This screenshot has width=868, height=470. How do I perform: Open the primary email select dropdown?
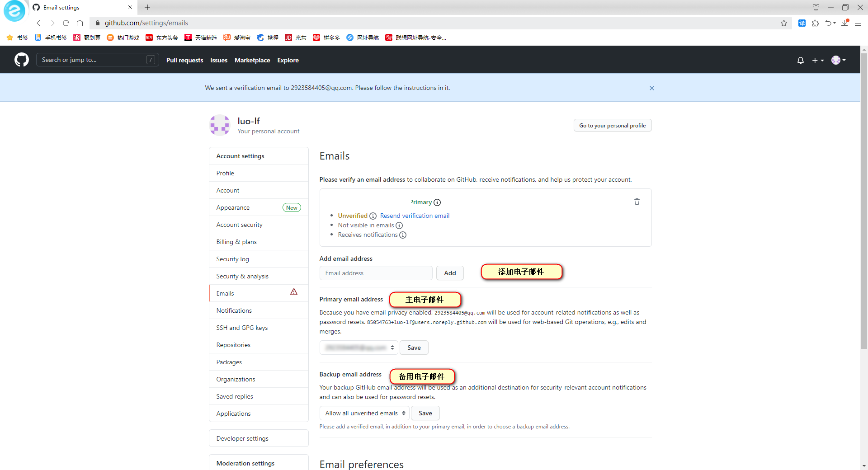(359, 348)
